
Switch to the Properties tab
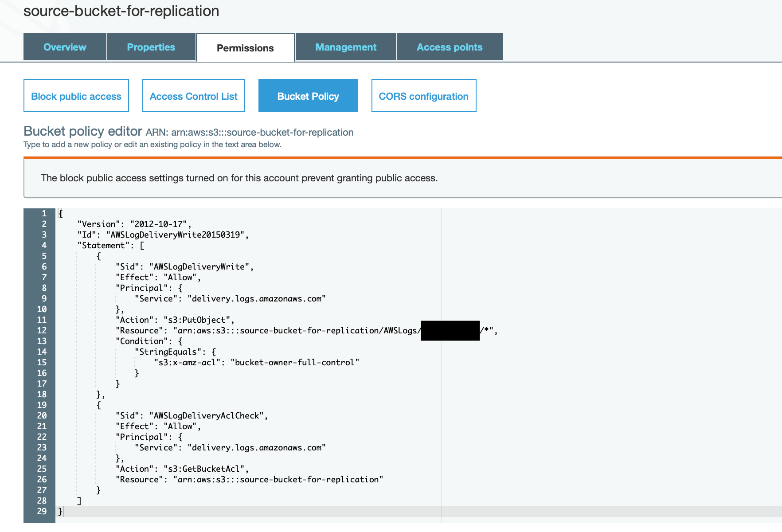(151, 47)
